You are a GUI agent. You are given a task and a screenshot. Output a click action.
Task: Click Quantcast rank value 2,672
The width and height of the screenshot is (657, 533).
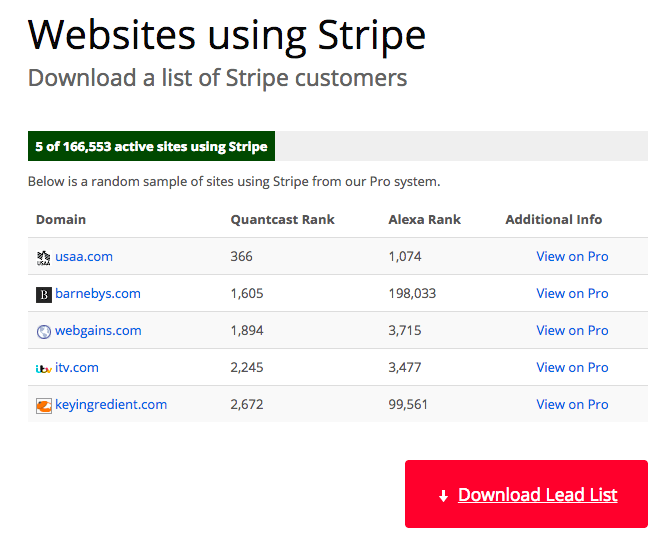[247, 404]
